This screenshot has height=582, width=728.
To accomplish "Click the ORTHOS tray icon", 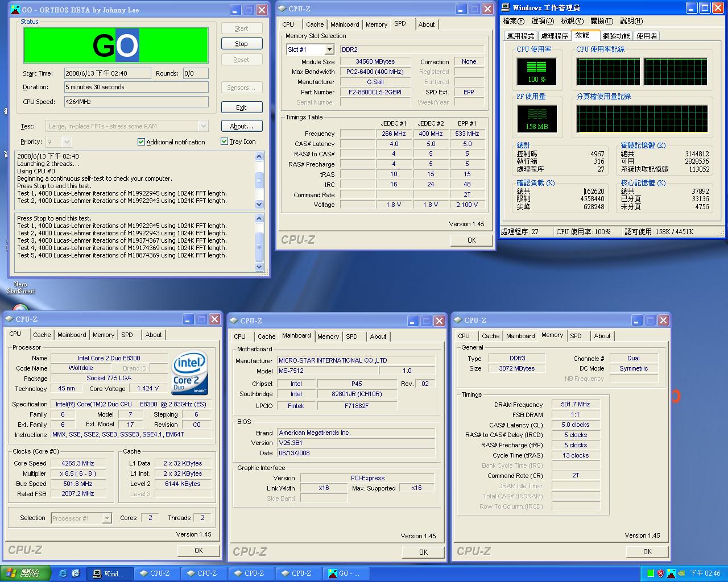I will click(671, 573).
